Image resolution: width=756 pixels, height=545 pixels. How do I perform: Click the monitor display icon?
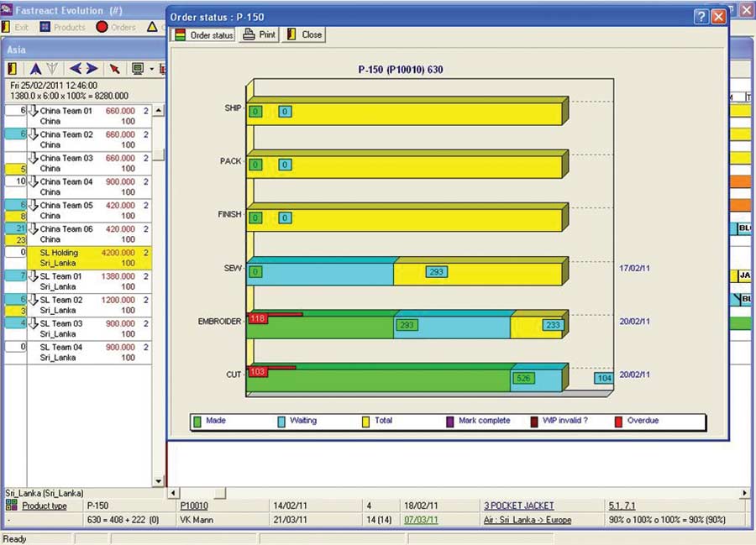click(x=138, y=69)
